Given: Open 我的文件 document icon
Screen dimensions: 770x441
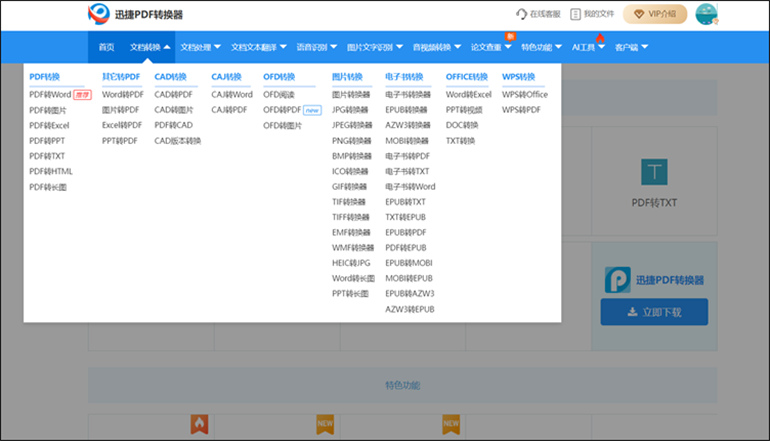Looking at the screenshot, I should tap(575, 14).
